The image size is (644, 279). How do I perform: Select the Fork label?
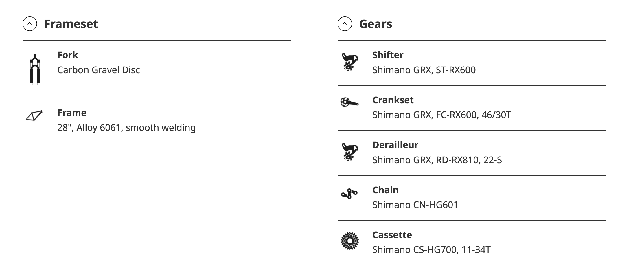(67, 55)
